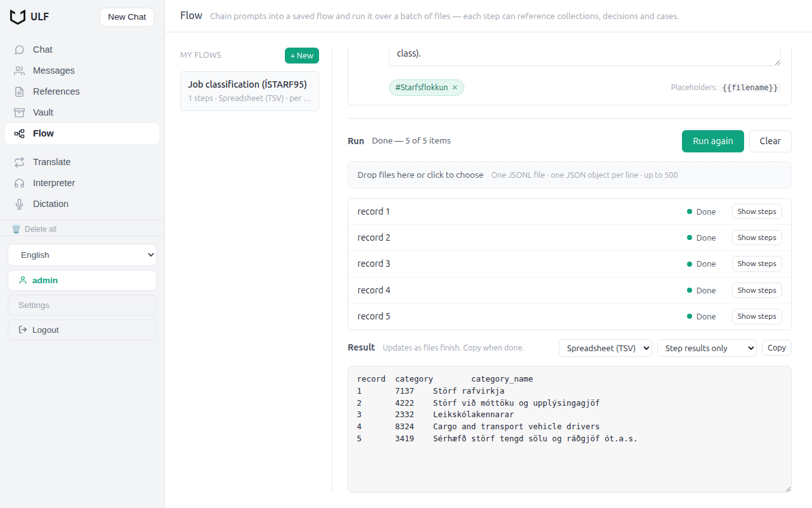The height and width of the screenshot is (508, 812).
Task: Click the Logout arrow icon
Action: tap(23, 330)
